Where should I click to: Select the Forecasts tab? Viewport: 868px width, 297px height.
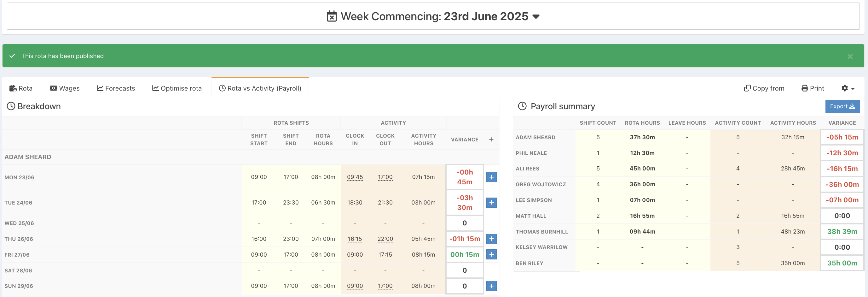(x=116, y=88)
